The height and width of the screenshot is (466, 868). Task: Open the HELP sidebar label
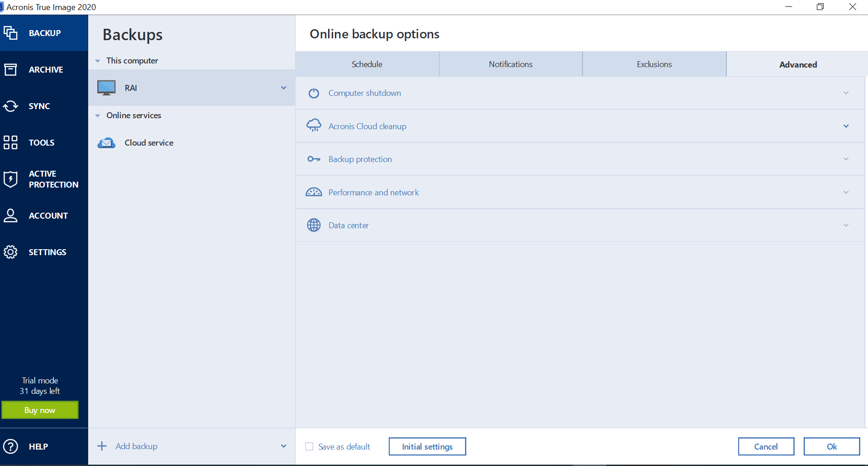tap(38, 446)
